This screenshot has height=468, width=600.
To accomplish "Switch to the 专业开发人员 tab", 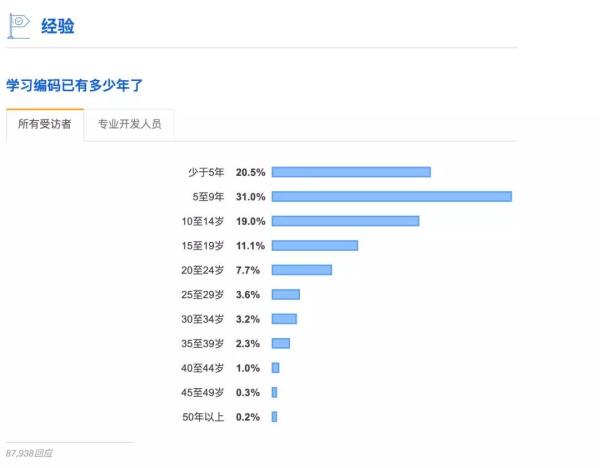I will pyautogui.click(x=130, y=126).
